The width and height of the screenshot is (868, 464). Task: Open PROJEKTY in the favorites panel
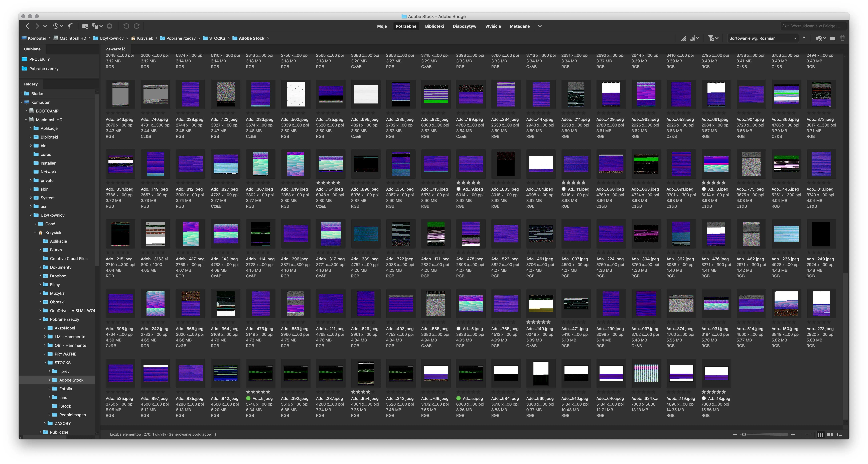[39, 59]
